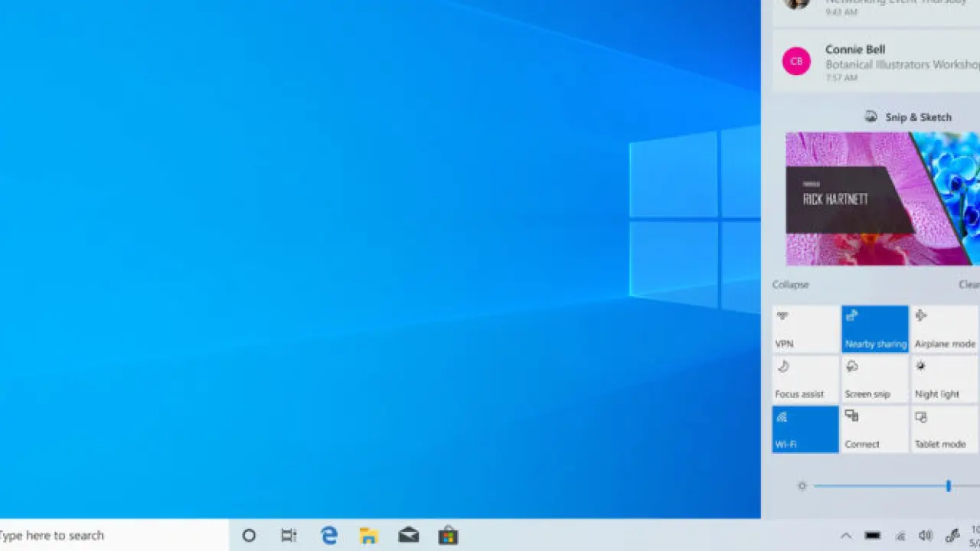
Task: Click the network tray icon
Action: (x=900, y=536)
